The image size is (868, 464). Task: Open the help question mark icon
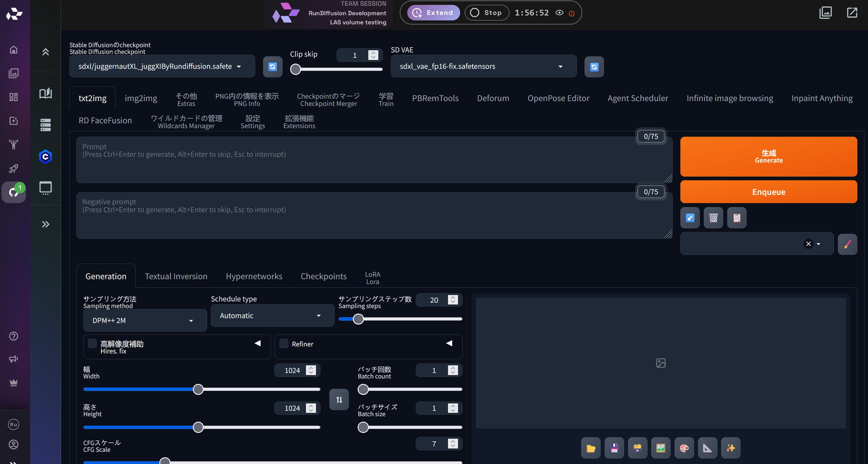click(x=13, y=336)
